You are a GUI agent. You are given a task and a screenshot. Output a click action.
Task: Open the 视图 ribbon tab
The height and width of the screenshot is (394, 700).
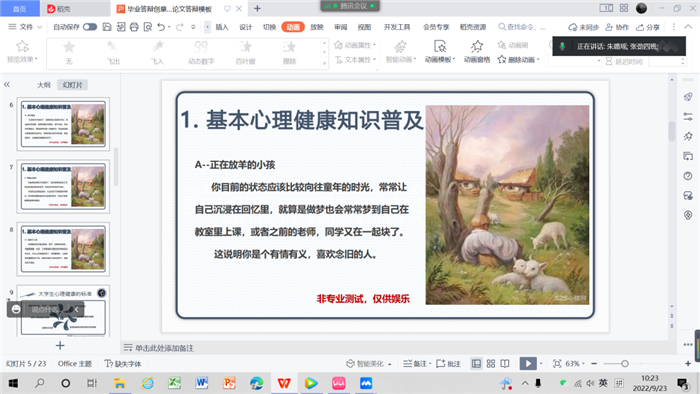click(x=364, y=27)
